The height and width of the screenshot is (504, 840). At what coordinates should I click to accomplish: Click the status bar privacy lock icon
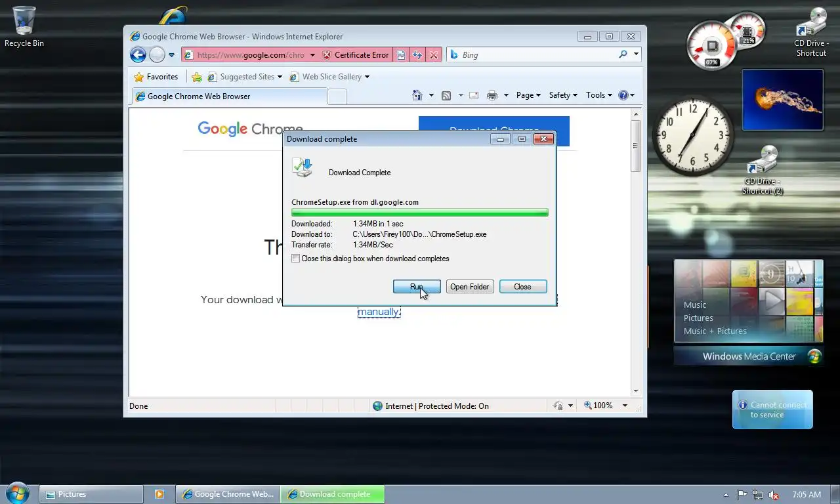tap(558, 406)
